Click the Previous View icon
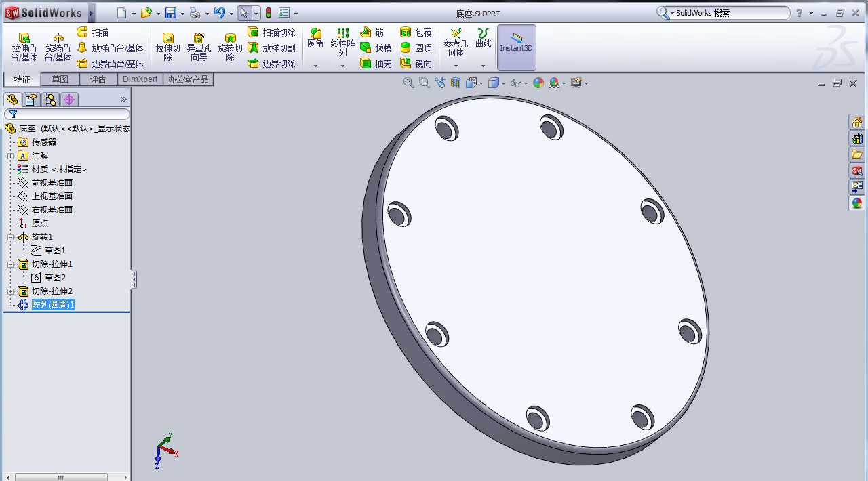 [x=440, y=83]
